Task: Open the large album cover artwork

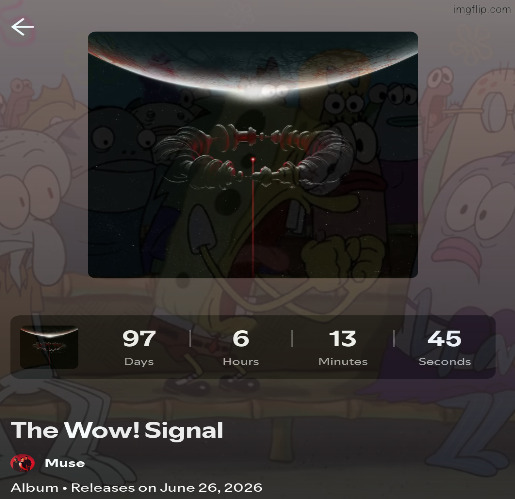Action: click(x=253, y=155)
